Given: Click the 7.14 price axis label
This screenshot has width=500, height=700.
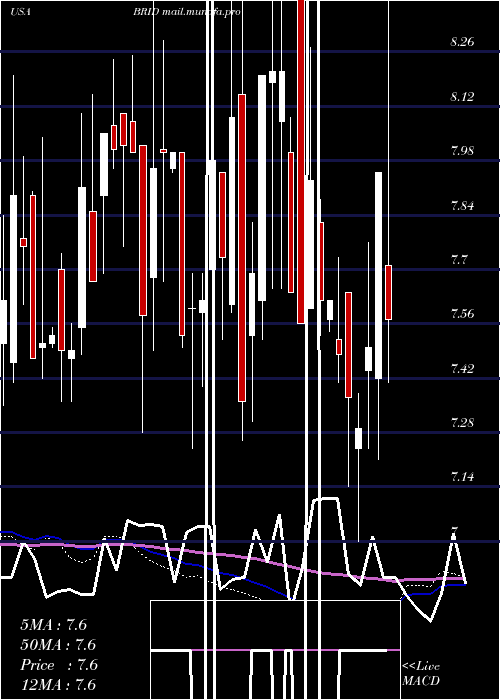Looking at the screenshot, I should [x=462, y=477].
